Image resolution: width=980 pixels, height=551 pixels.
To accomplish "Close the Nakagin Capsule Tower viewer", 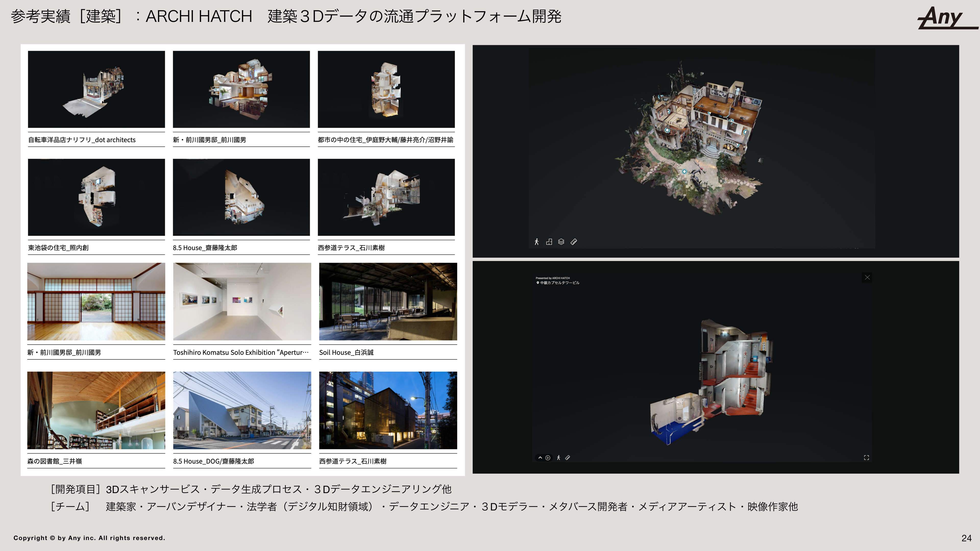I will 867,278.
